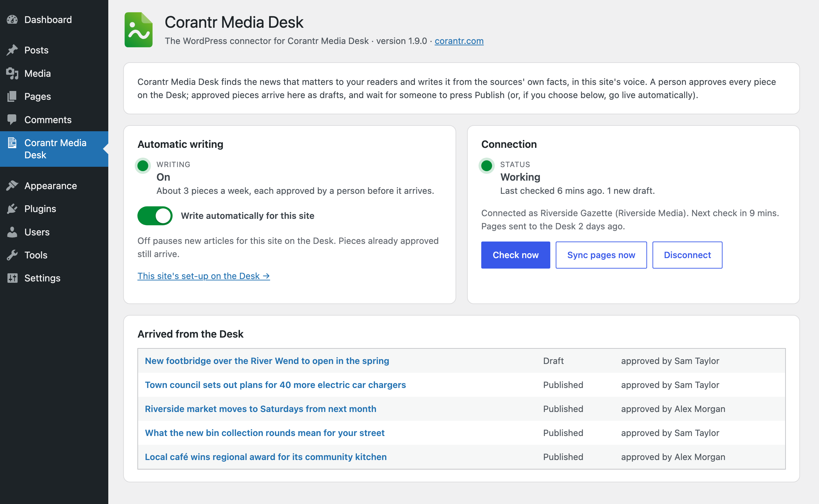Click the Disconnect button
Screen dimensions: 819x504
tap(687, 255)
